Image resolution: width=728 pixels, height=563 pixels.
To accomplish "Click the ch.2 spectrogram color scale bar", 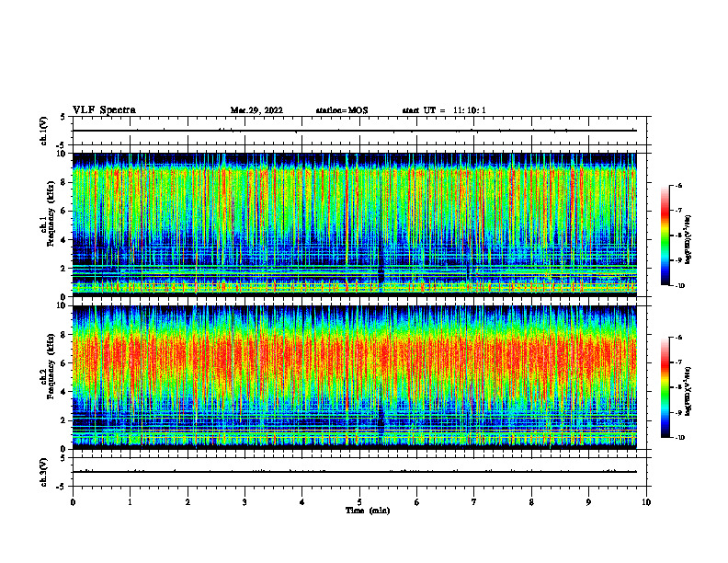I will tap(665, 387).
